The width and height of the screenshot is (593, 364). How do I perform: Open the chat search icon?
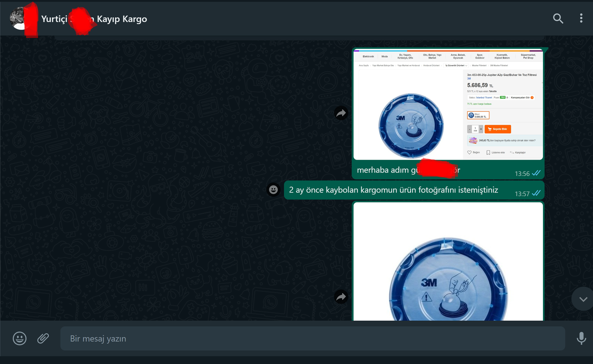click(558, 19)
